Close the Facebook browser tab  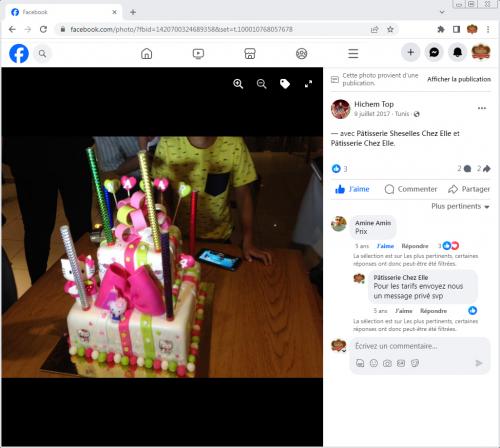coord(114,12)
